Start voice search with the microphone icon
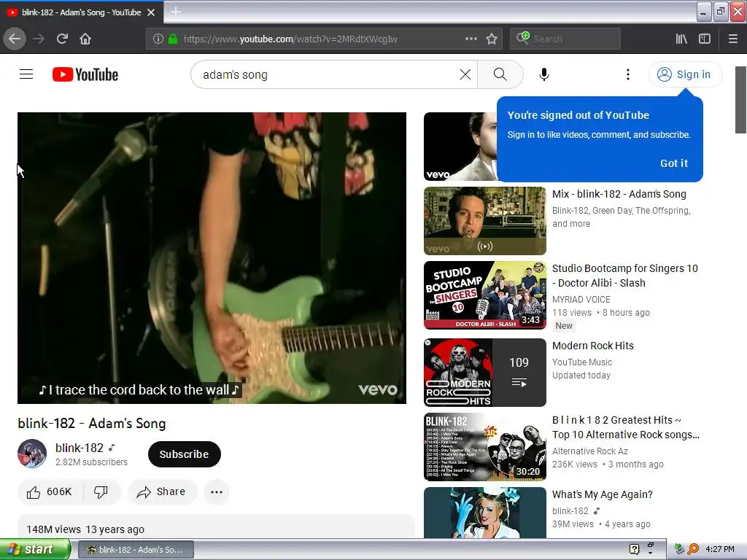Screen dimensions: 747x560 544,74
